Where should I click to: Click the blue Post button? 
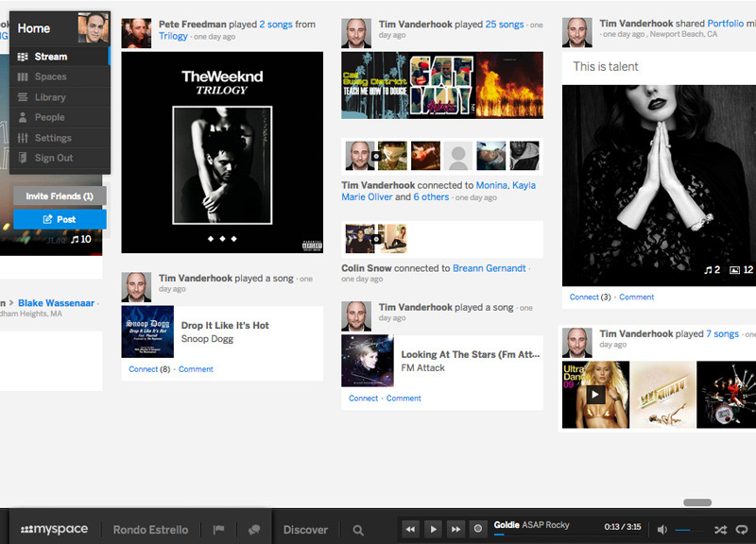coord(60,219)
